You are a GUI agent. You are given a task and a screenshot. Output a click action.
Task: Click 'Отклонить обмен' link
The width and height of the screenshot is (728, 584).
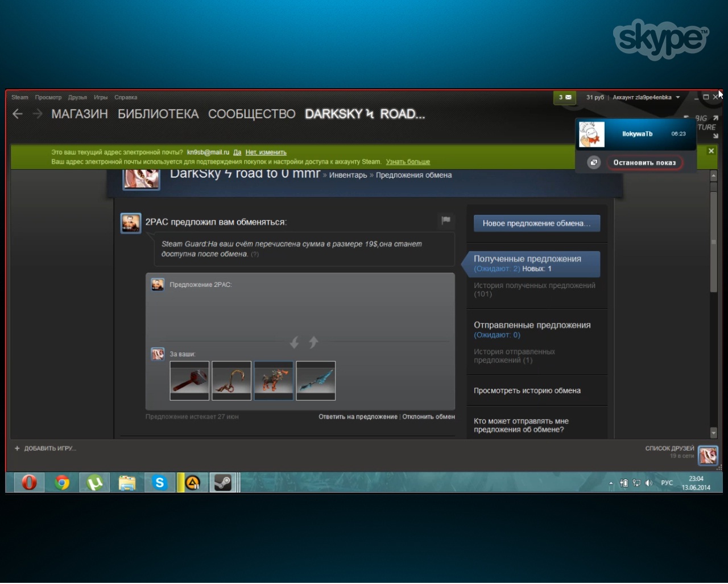(x=429, y=417)
